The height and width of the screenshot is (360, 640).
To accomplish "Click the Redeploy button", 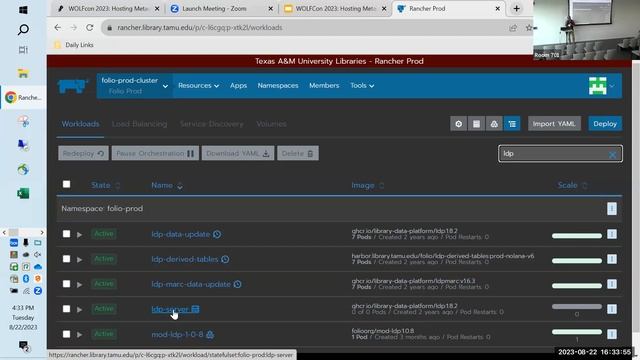I will pyautogui.click(x=83, y=153).
